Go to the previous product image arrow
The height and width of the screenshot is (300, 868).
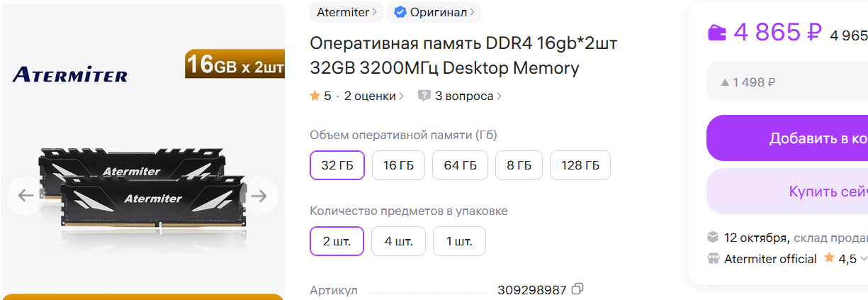[26, 196]
